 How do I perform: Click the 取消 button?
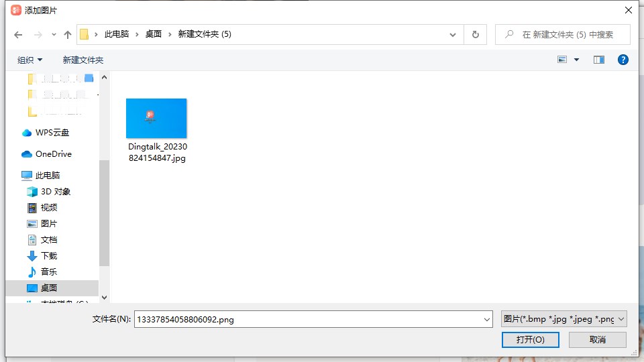(x=597, y=340)
